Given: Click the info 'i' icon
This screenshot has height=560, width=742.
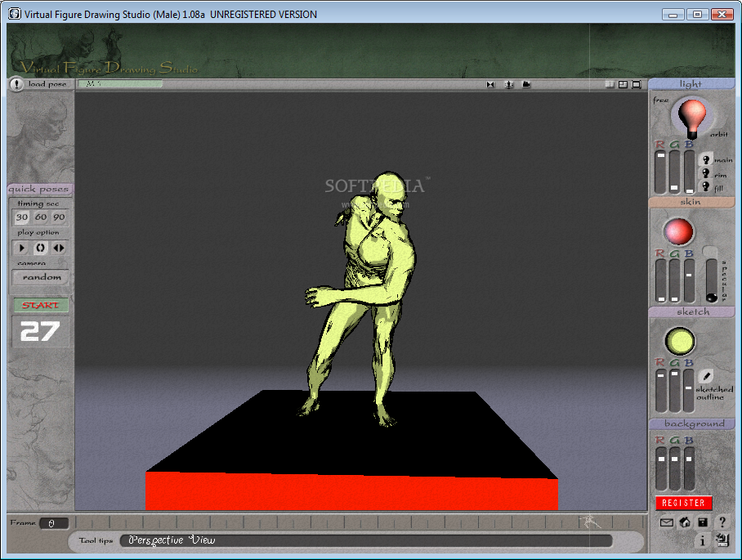Looking at the screenshot, I should coord(702,540).
